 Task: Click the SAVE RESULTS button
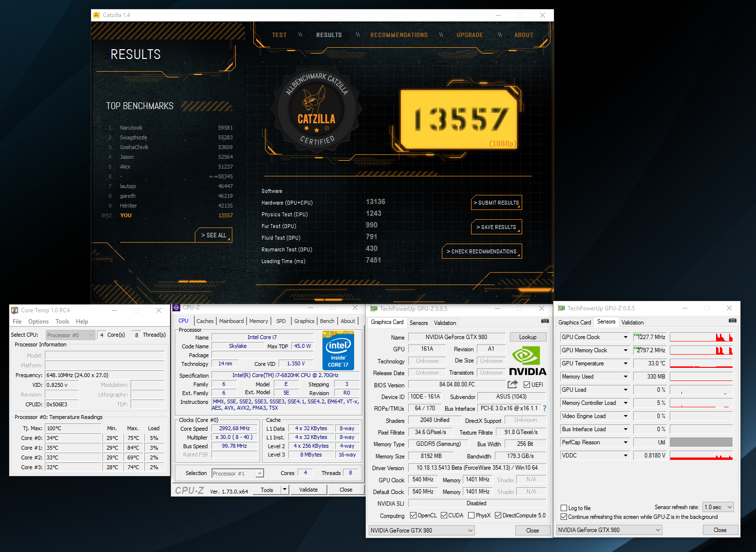pos(496,227)
